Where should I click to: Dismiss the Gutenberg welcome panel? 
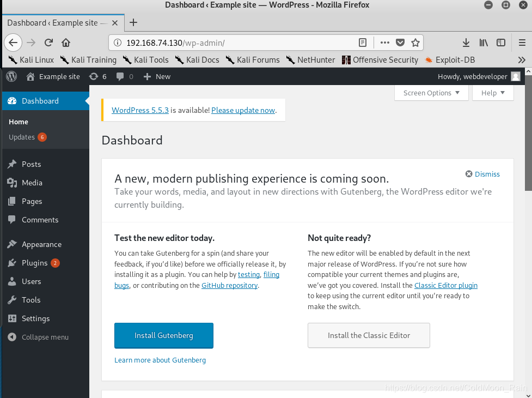(x=482, y=174)
